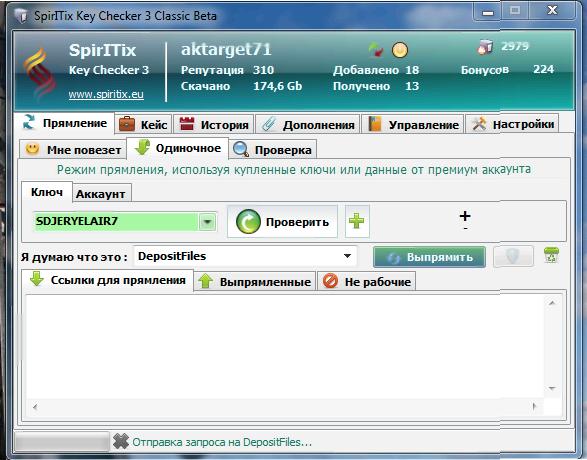Click the status bar progress bar
Screen dimensions: 587x460
[x=62, y=442]
